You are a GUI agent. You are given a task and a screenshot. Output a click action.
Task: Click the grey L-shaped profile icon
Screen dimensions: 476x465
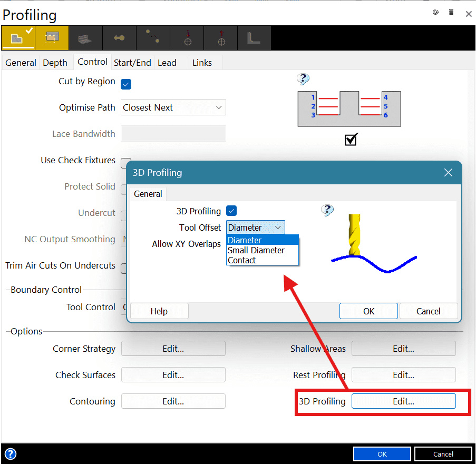click(254, 38)
